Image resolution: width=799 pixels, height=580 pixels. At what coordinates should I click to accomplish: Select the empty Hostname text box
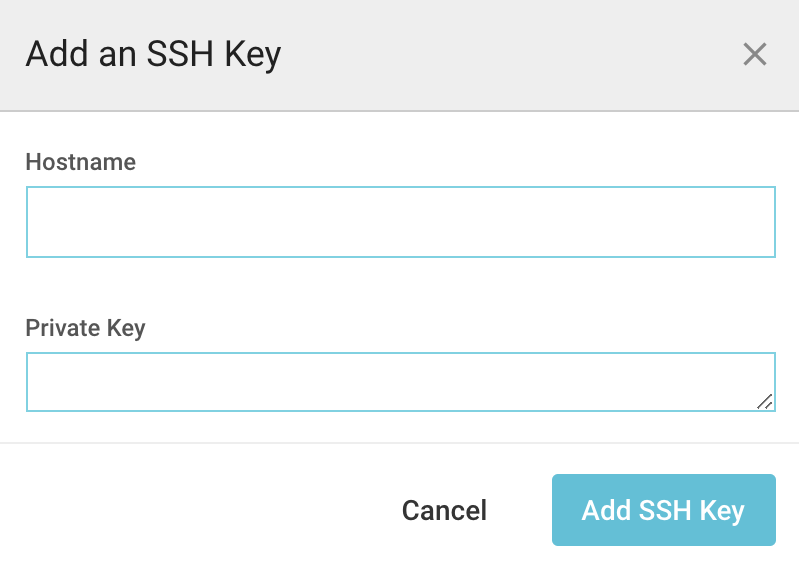point(400,222)
